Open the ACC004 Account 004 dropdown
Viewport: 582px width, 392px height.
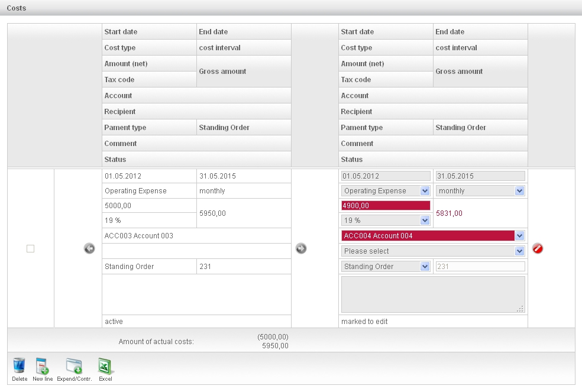coord(433,236)
